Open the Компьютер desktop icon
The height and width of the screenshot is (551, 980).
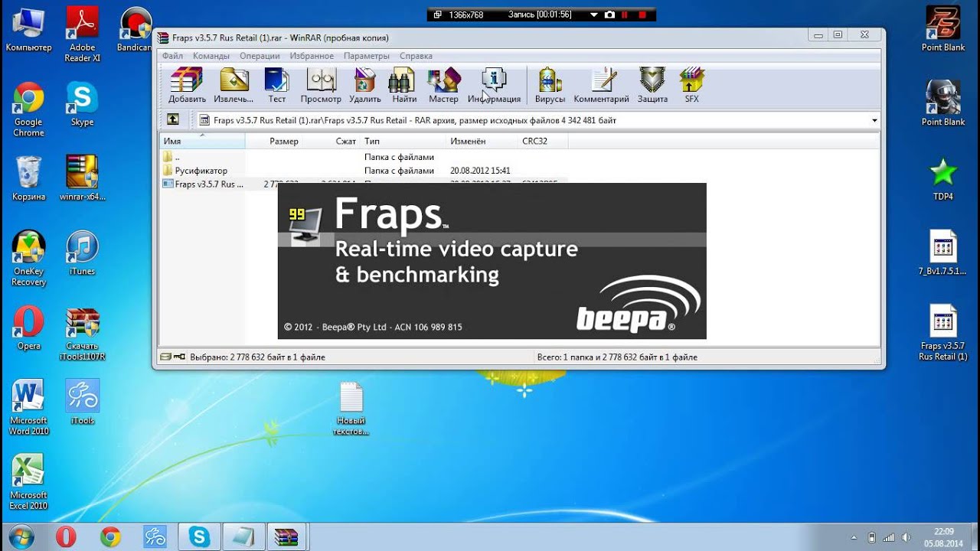point(28,31)
